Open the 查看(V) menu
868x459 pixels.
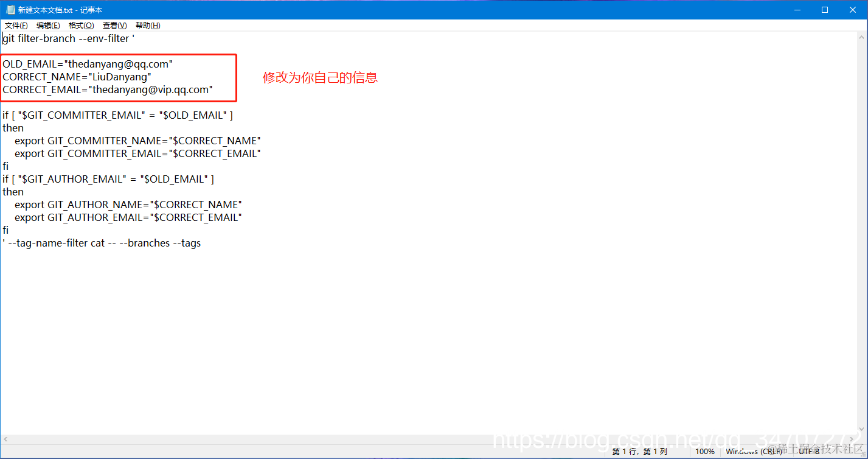tap(114, 26)
